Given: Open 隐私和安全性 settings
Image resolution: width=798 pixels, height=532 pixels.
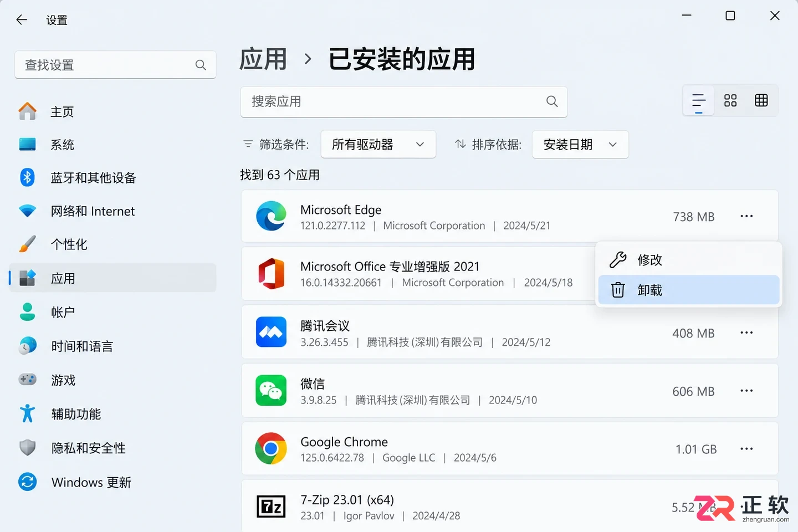Looking at the screenshot, I should pos(113,448).
